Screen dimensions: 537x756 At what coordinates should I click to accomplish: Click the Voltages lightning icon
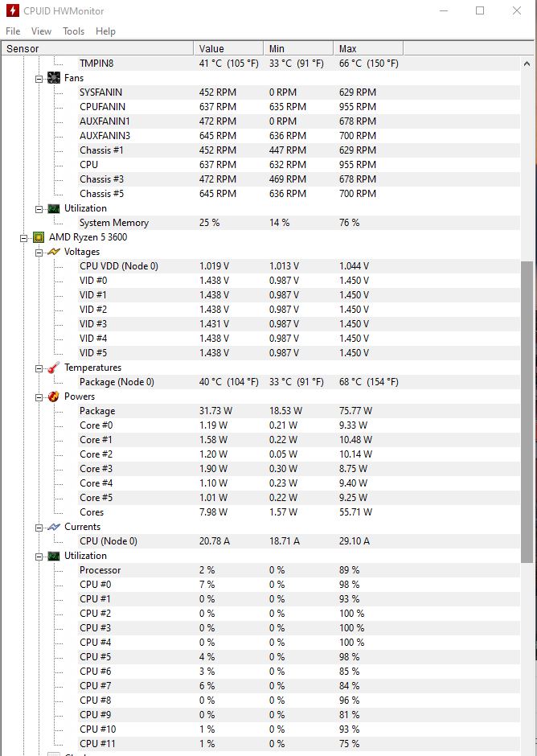pyautogui.click(x=54, y=252)
